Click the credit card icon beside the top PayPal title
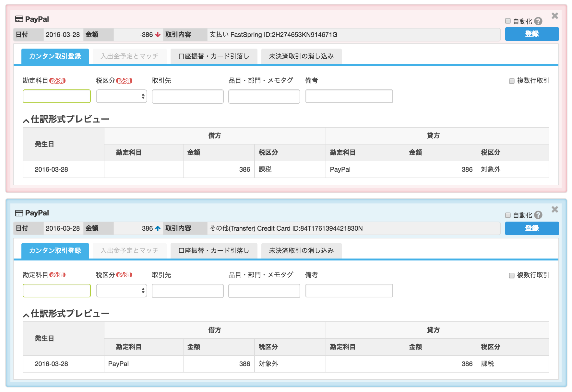Image resolution: width=572 pixels, height=392 pixels. click(x=19, y=19)
